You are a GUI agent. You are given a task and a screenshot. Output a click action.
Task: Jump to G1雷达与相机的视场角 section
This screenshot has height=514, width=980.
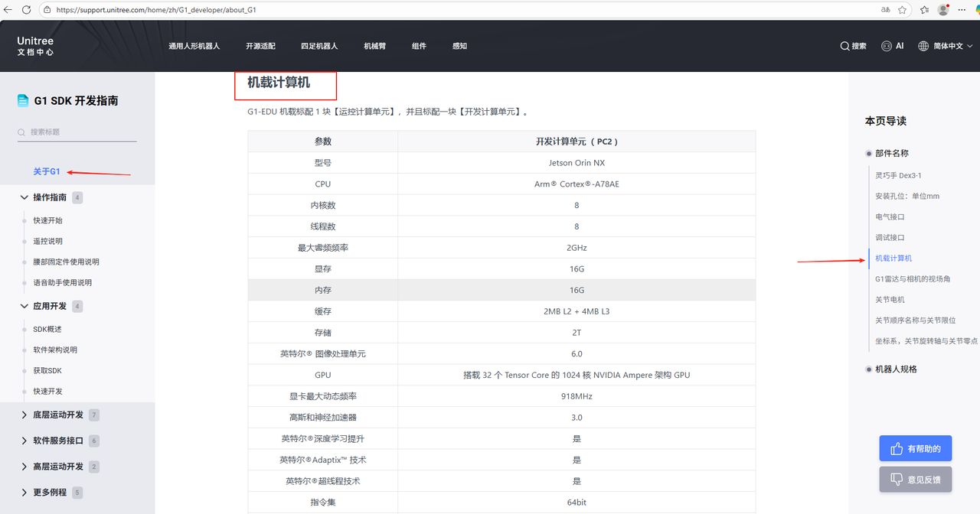coord(913,278)
